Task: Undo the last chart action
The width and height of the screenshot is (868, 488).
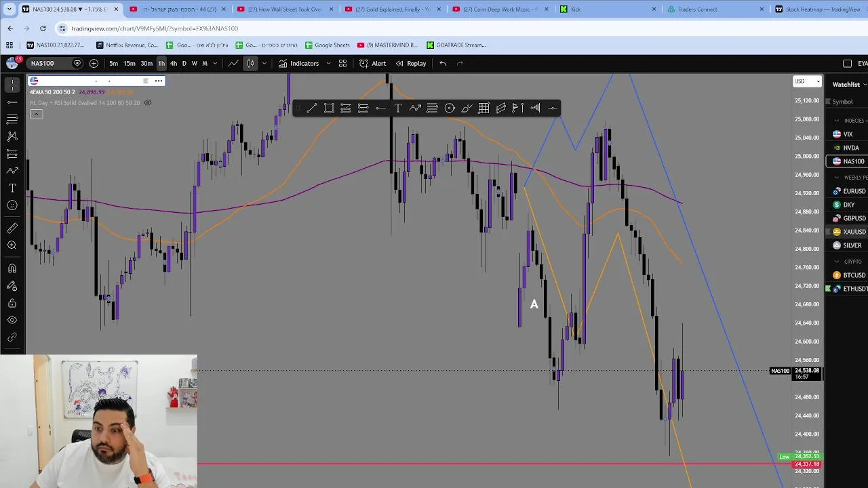Action: click(443, 63)
